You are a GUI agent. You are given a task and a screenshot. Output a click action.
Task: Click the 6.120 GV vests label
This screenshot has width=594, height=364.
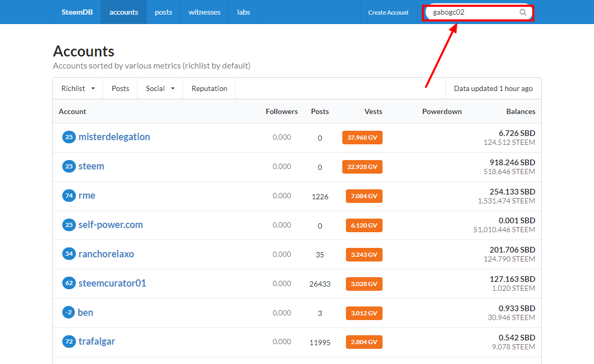[x=364, y=225]
